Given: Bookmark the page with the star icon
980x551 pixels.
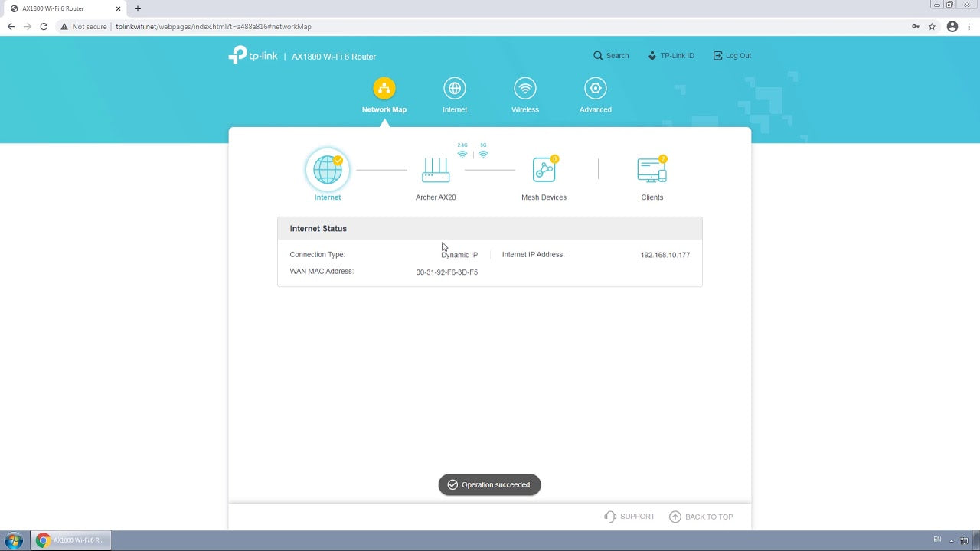Looking at the screenshot, I should [932, 25].
